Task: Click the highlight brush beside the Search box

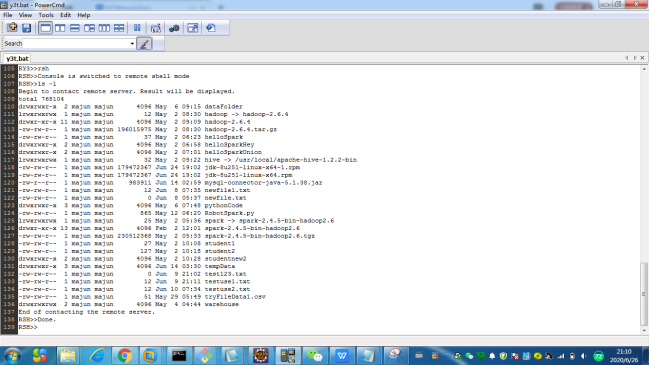Action: pyautogui.click(x=144, y=43)
